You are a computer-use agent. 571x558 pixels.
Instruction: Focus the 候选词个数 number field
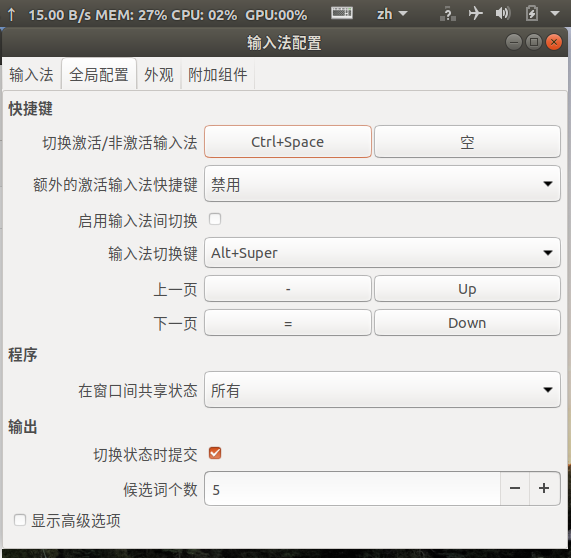pos(353,488)
